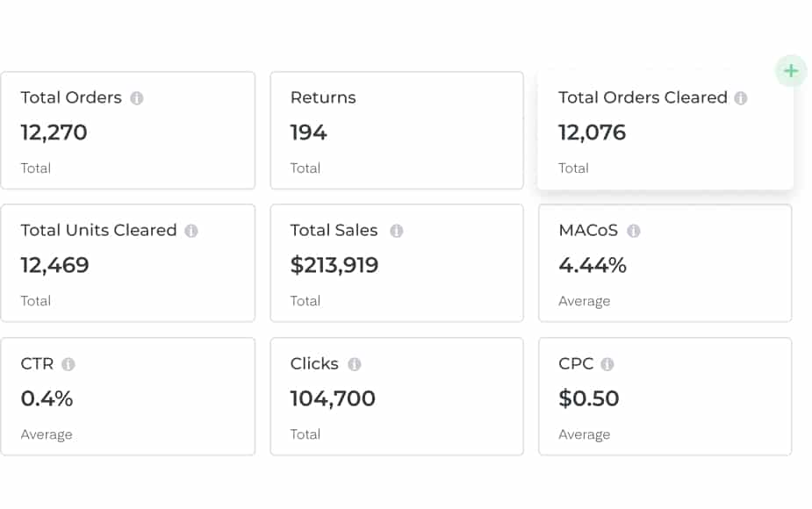
Task: Click the info icon next to CTR
Action: pos(68,364)
